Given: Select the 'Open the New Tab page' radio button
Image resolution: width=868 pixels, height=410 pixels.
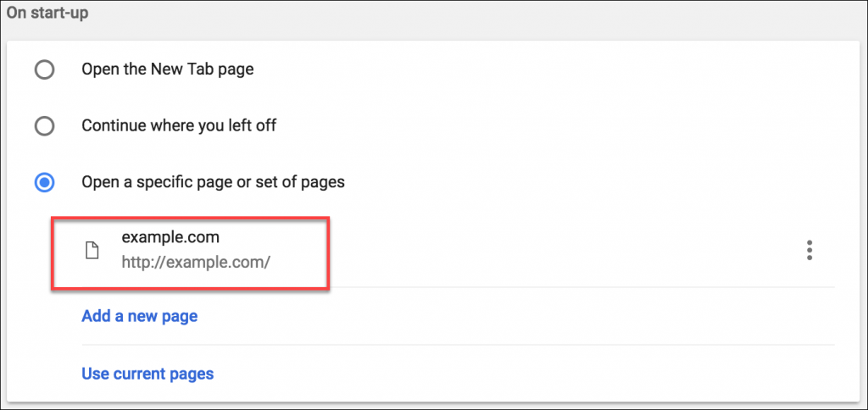Looking at the screenshot, I should 44,70.
